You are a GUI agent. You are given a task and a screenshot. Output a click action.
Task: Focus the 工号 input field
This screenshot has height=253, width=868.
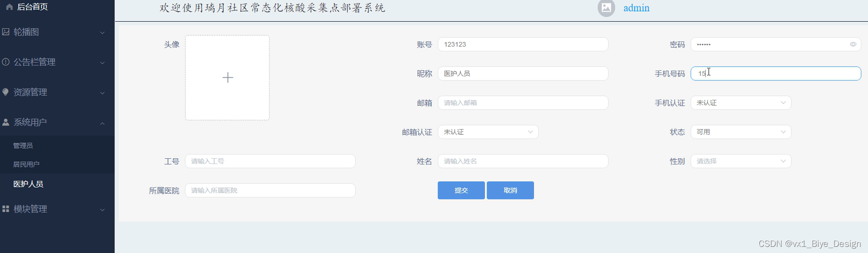pos(270,161)
